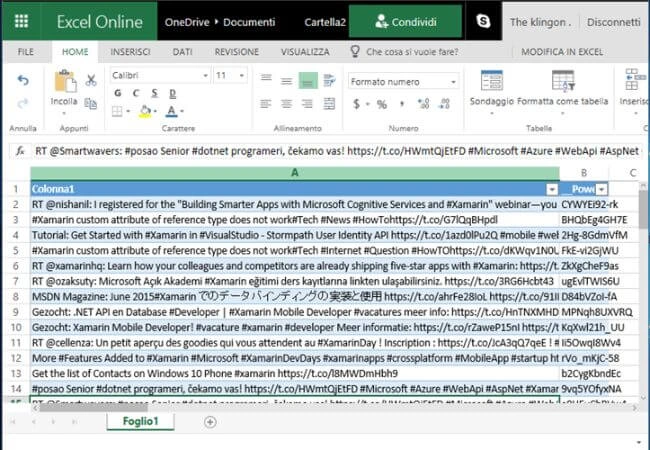Select column A header
This screenshot has height=450, width=650.
click(295, 172)
